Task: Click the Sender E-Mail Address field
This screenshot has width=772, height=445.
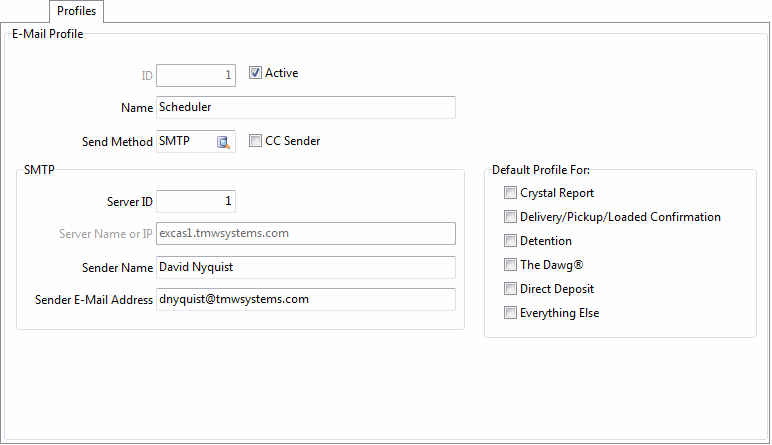Action: tap(305, 299)
